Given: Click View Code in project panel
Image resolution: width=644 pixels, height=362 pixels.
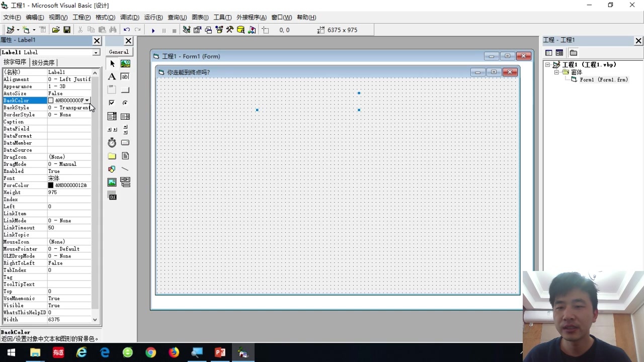Looking at the screenshot, I should [x=549, y=53].
